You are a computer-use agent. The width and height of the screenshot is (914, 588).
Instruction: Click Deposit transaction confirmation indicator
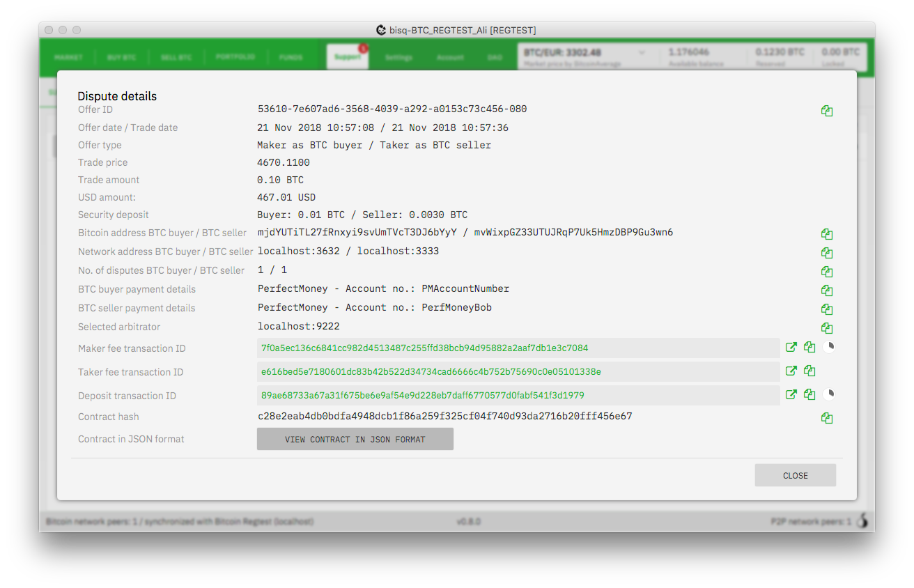pyautogui.click(x=828, y=394)
